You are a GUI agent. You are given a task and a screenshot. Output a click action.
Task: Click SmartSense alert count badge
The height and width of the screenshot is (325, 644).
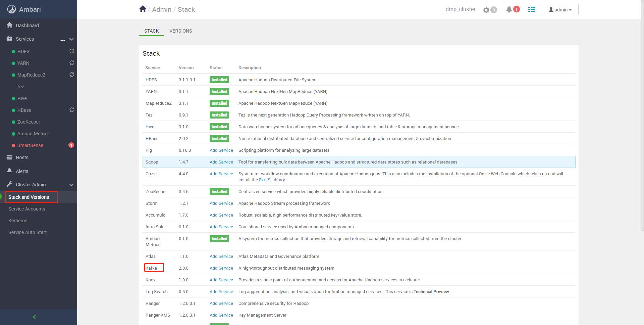pyautogui.click(x=71, y=145)
